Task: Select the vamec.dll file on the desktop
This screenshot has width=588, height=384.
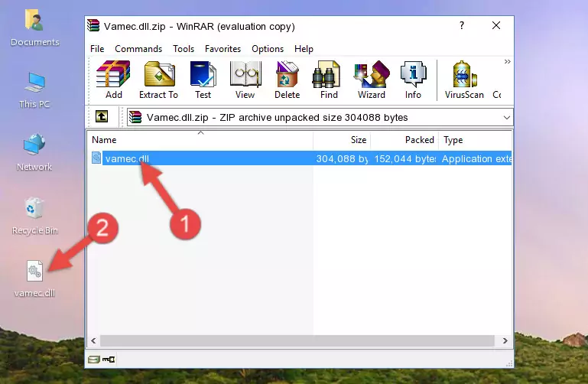Action: point(34,279)
